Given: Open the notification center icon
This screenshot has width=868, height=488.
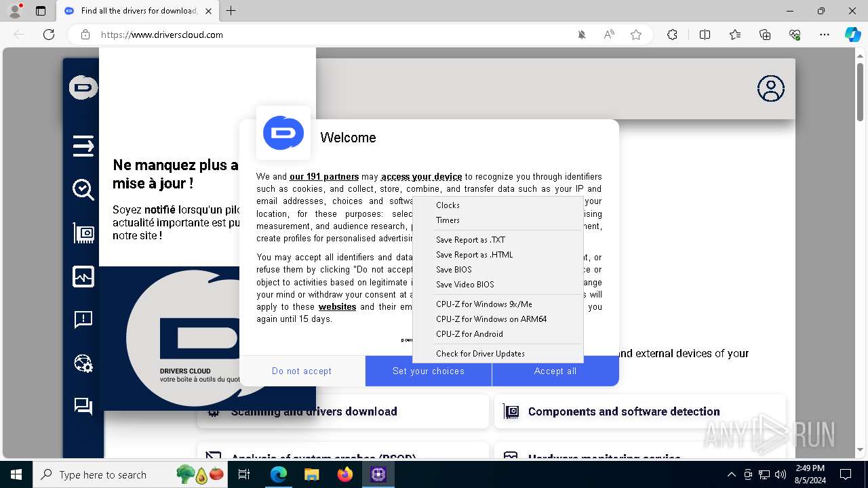Looking at the screenshot, I should [846, 474].
